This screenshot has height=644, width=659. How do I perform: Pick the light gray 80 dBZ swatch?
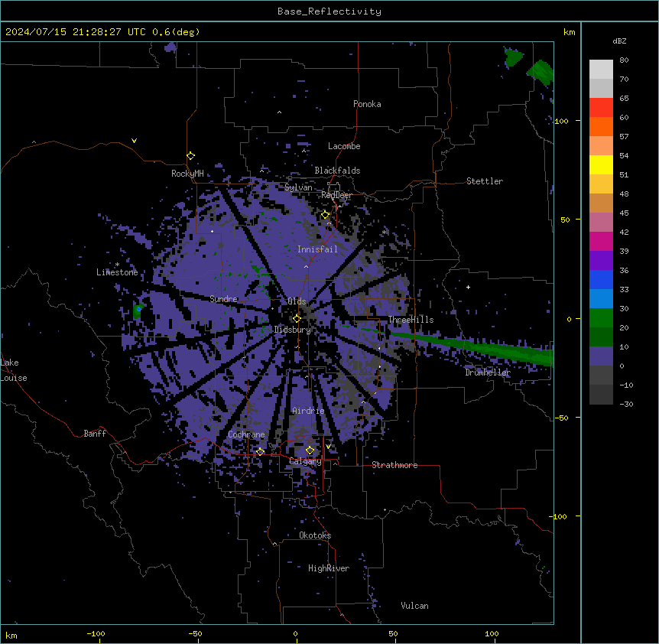coord(601,70)
